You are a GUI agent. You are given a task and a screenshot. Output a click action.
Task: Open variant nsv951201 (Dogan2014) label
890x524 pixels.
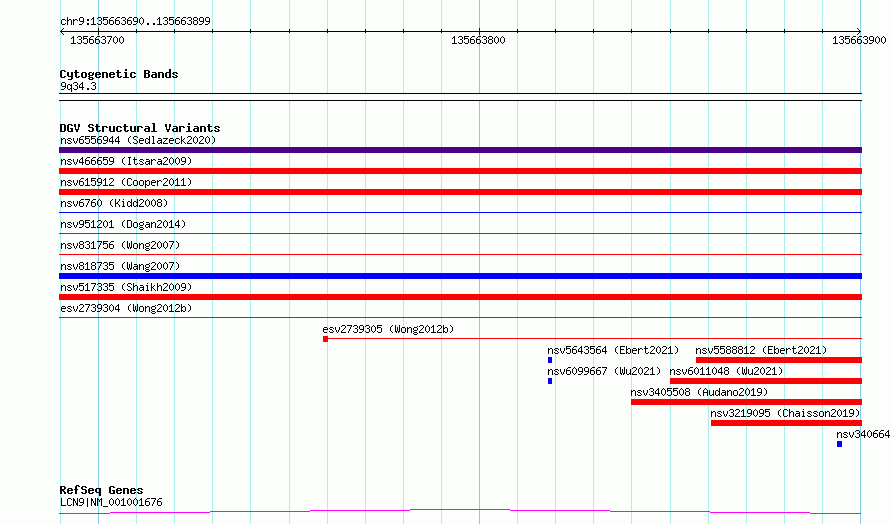tap(123, 224)
